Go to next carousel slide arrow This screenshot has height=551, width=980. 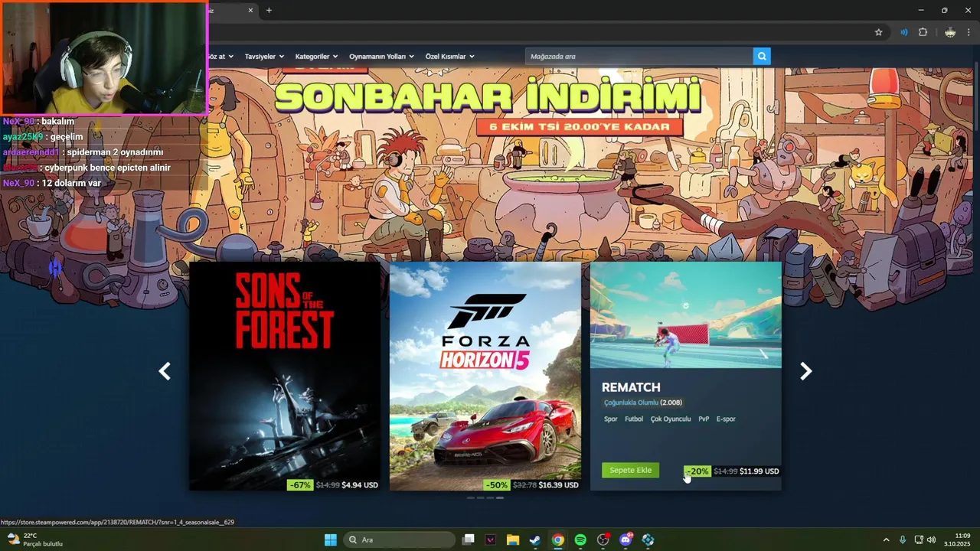click(x=805, y=371)
